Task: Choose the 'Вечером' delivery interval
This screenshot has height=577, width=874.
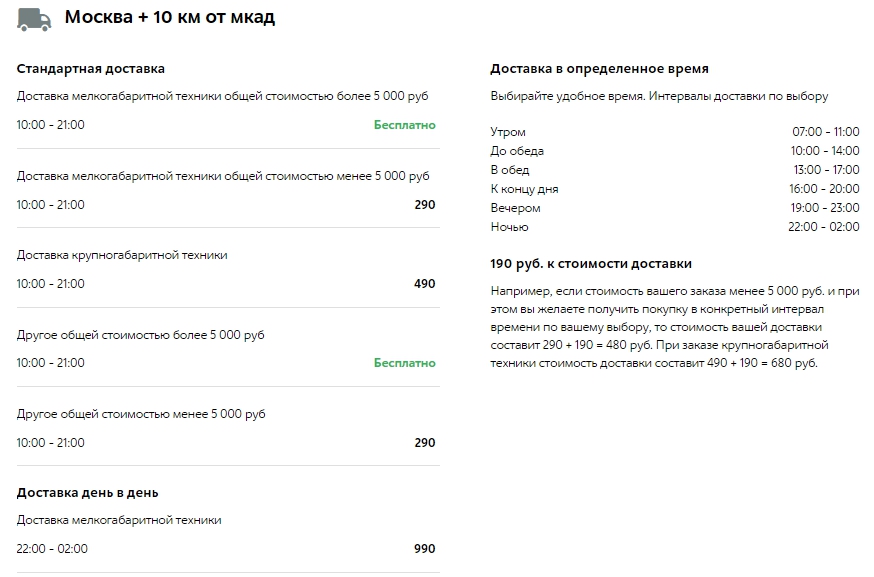Action: pyautogui.click(x=515, y=208)
